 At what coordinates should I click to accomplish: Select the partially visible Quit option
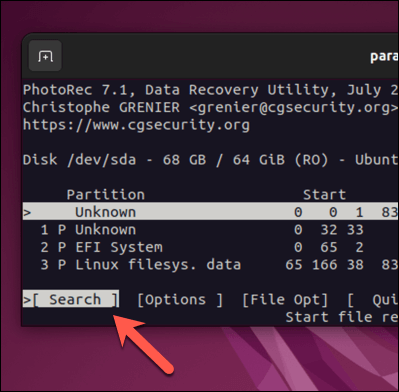pos(373,300)
